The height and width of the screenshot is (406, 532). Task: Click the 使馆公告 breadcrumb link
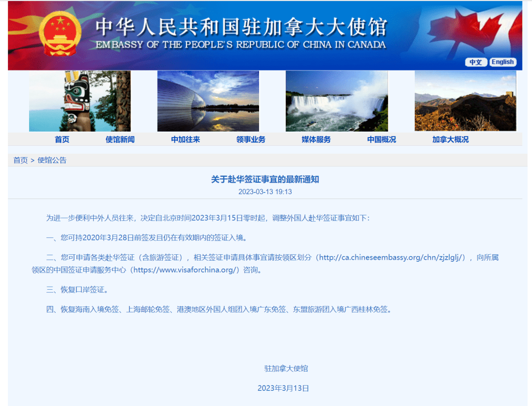[52, 160]
